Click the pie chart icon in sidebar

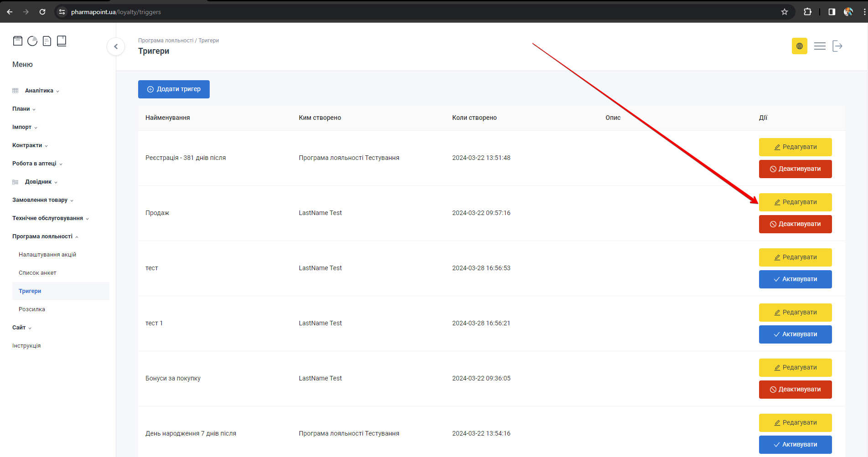click(x=32, y=41)
